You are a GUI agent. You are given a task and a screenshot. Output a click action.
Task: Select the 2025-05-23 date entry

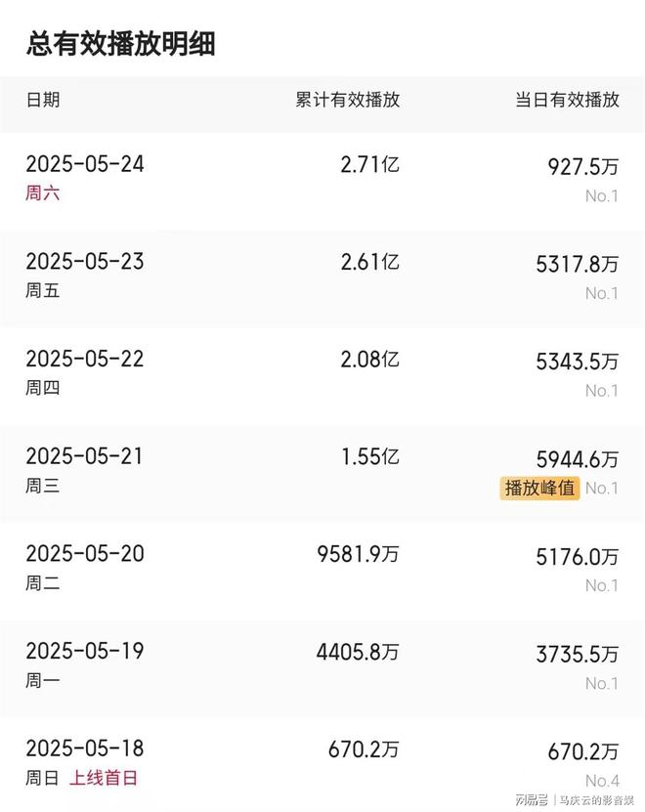85,262
